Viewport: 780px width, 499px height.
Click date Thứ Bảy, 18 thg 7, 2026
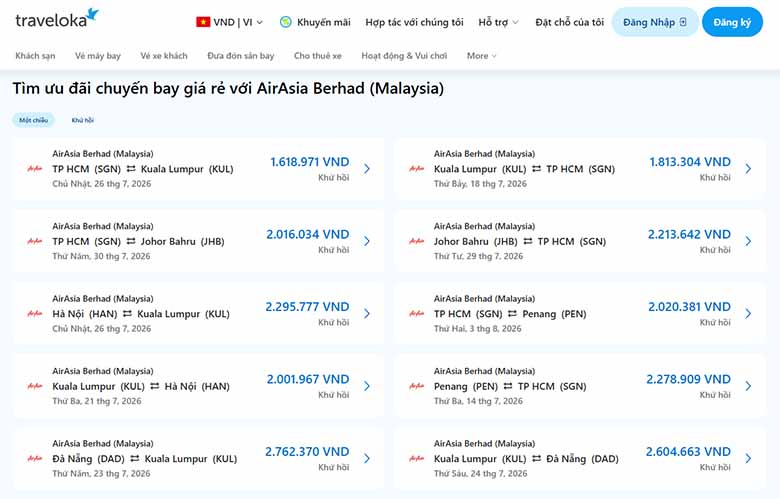(x=480, y=184)
